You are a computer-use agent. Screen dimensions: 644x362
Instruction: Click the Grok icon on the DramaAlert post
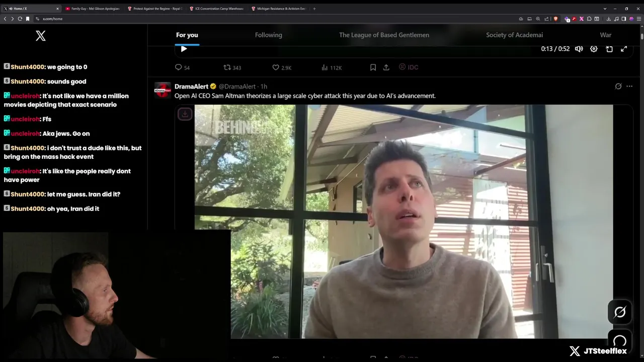[618, 86]
